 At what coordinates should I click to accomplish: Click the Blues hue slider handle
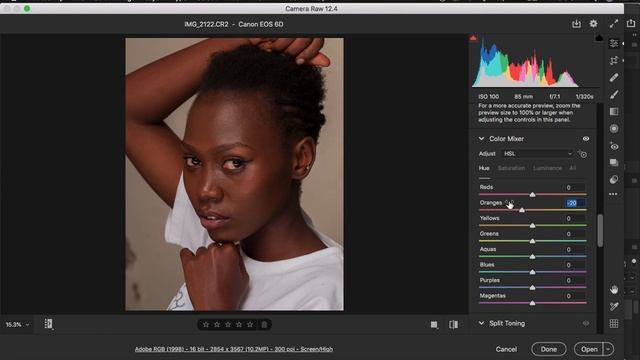[532, 272]
